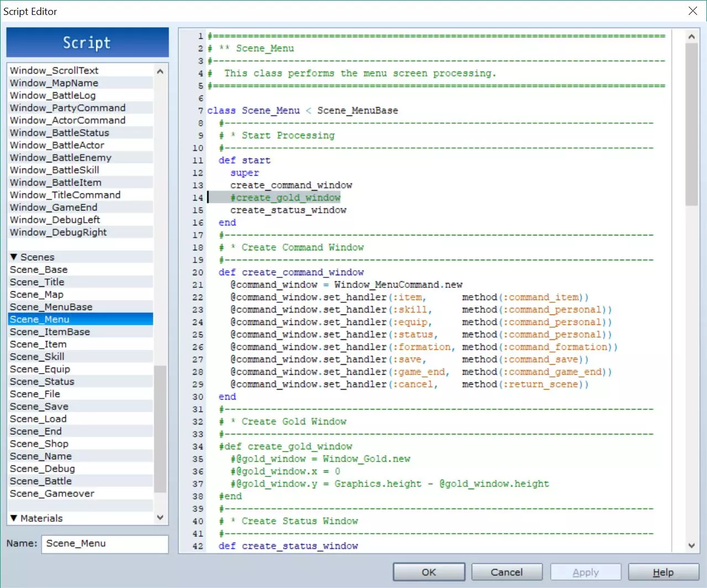Click the code editor vertical scrollbar thumb

pyautogui.click(x=691, y=124)
